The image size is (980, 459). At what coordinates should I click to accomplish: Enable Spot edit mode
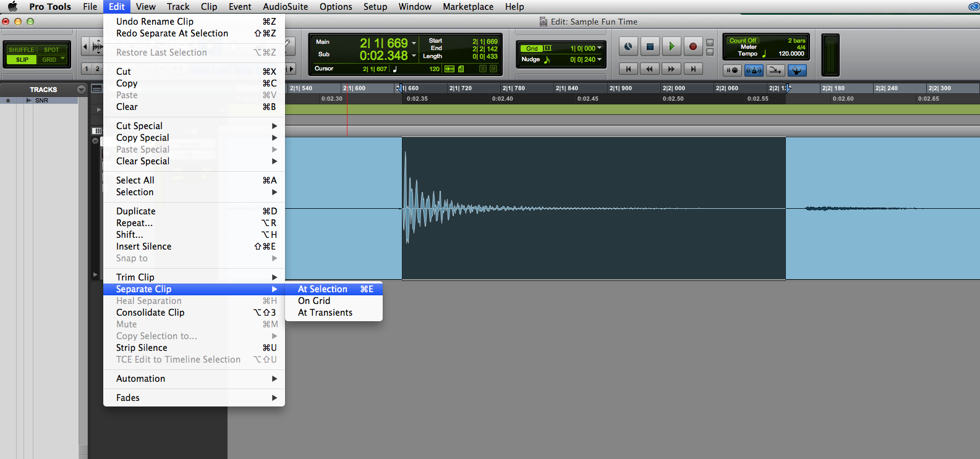tap(51, 50)
